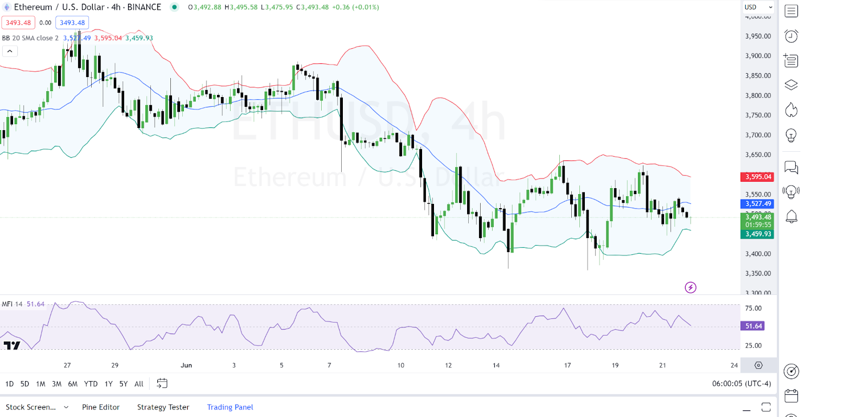Select the 1Y time range
The image size is (868, 417).
tap(108, 384)
